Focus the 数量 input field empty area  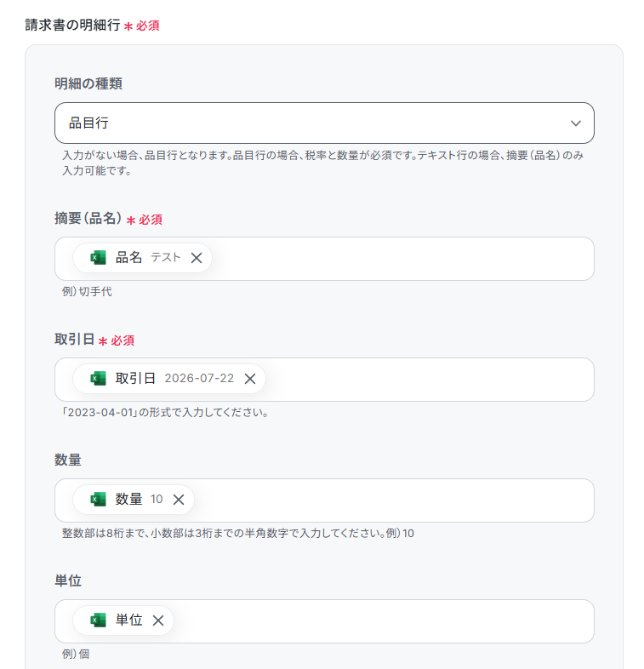(x=392, y=500)
